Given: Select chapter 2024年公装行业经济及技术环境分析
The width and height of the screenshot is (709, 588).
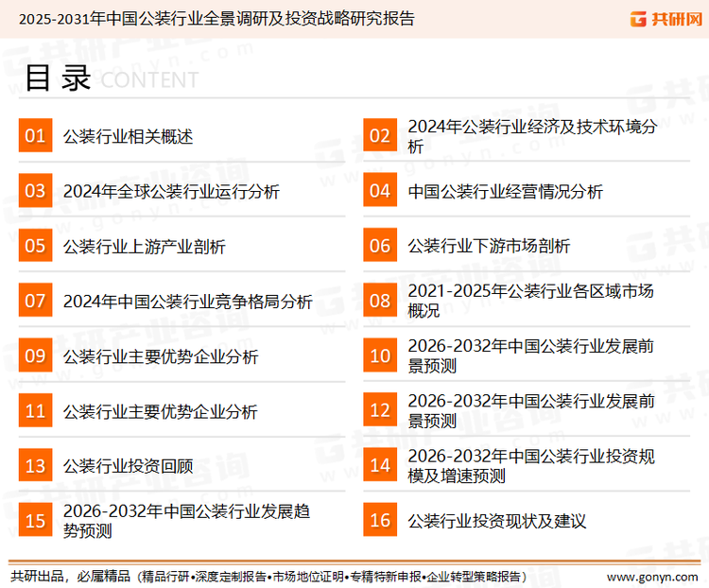Looking at the screenshot, I should (x=532, y=136).
